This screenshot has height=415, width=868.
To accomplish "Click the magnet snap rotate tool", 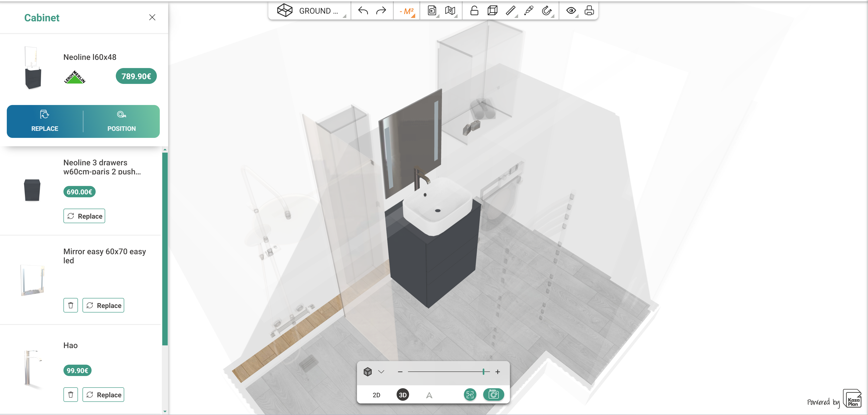I will tap(547, 11).
